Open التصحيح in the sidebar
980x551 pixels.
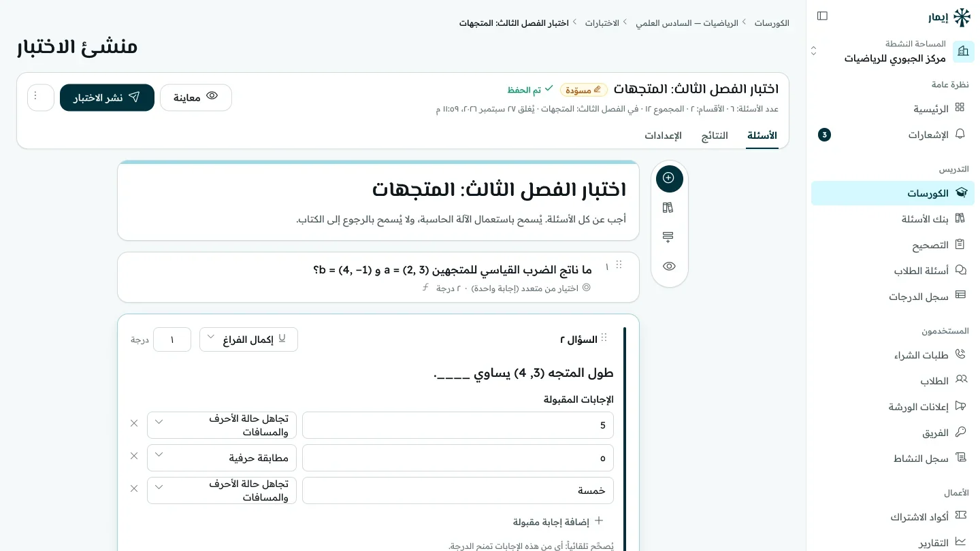[x=893, y=245]
